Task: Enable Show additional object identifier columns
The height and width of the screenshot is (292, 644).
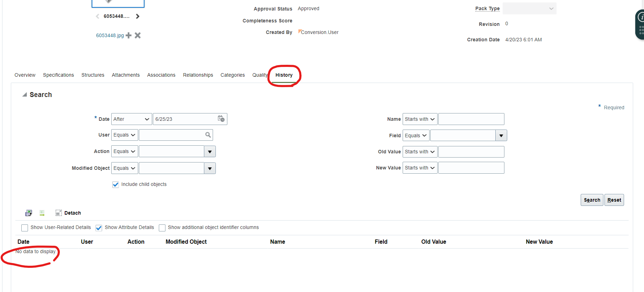Action: (x=162, y=228)
